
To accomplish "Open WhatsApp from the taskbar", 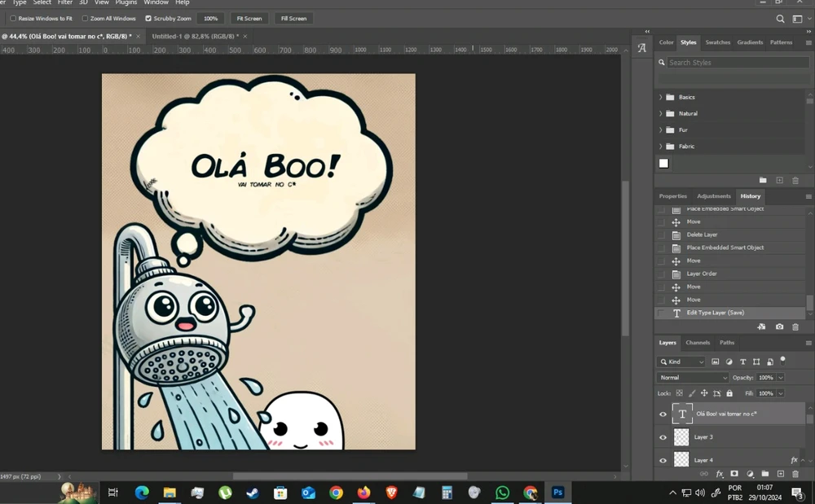I will [502, 493].
